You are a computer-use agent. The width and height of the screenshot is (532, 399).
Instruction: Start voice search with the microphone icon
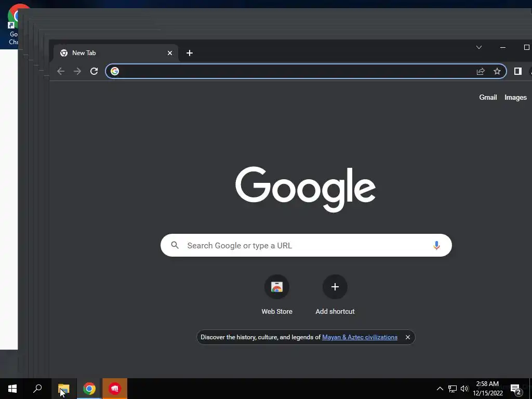[436, 245]
